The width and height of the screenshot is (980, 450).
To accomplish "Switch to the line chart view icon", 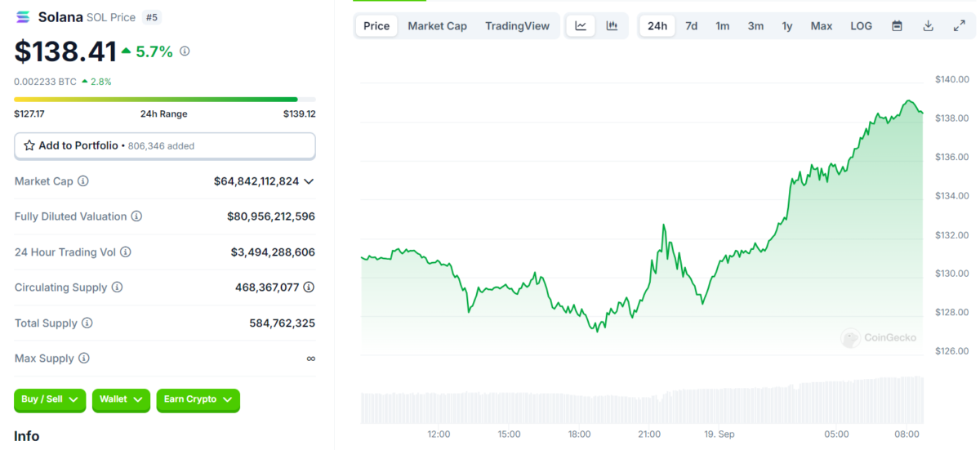I will tap(581, 26).
